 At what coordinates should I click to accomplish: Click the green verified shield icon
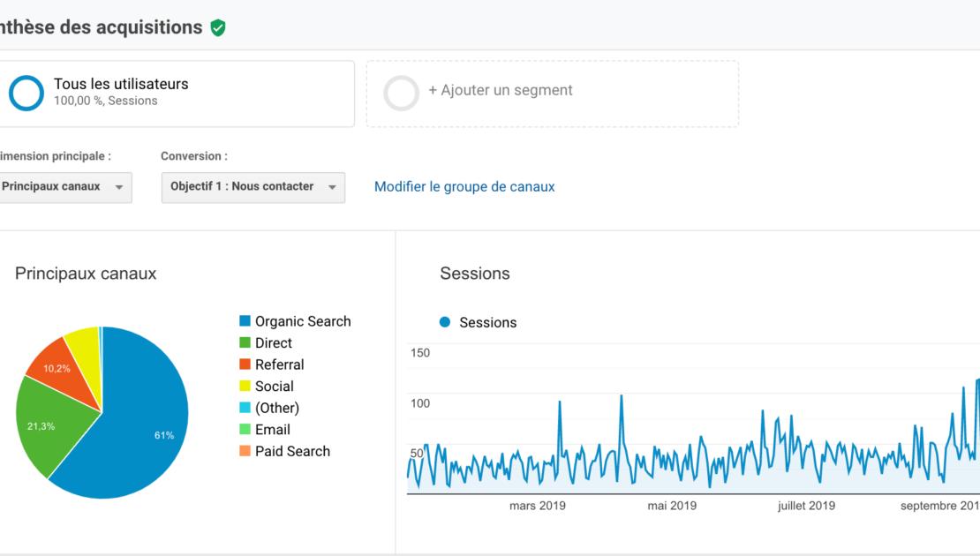click(x=218, y=27)
